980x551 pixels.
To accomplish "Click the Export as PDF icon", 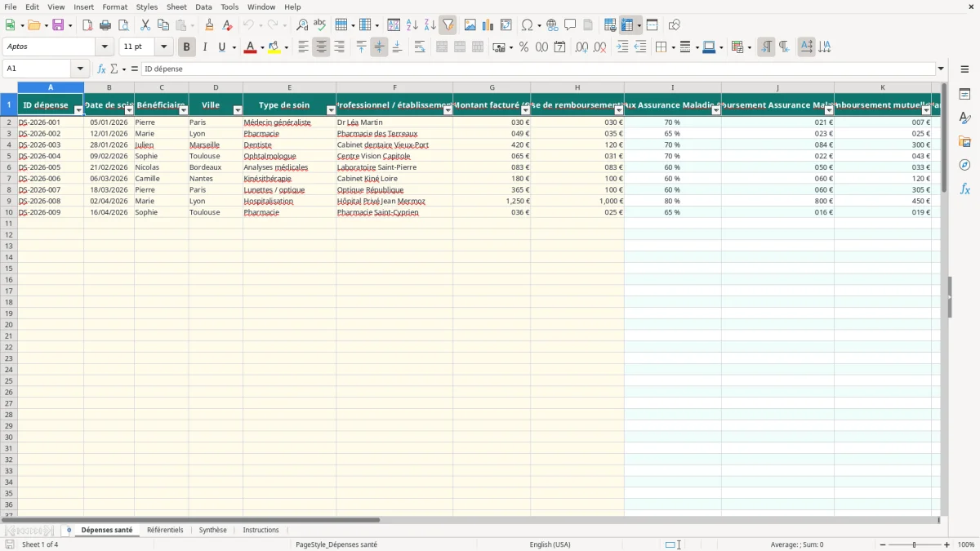I will point(87,25).
